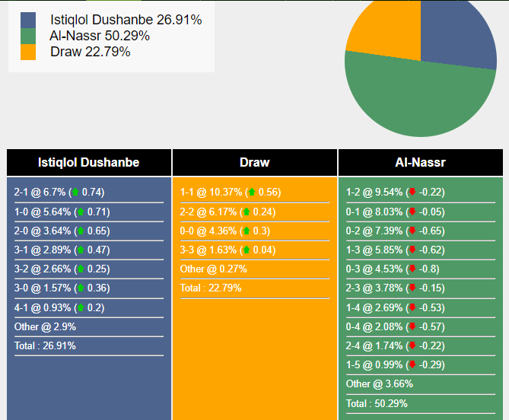Image resolution: width=509 pixels, height=420 pixels.
Task: Click the orange Draw legend swatch
Action: tap(28, 52)
